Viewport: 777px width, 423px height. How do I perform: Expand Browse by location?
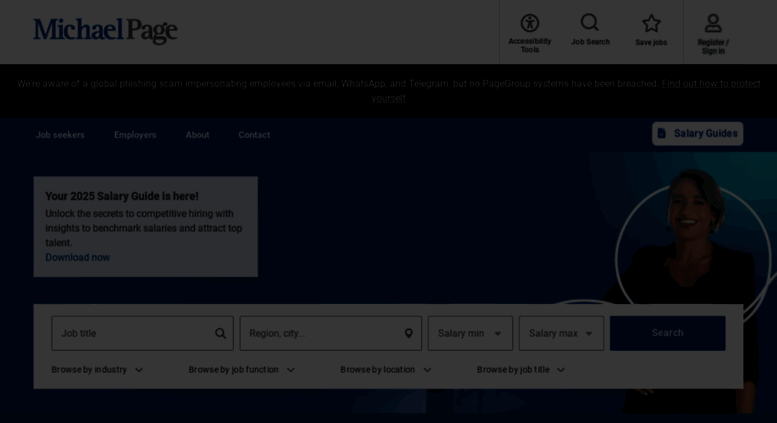386,370
